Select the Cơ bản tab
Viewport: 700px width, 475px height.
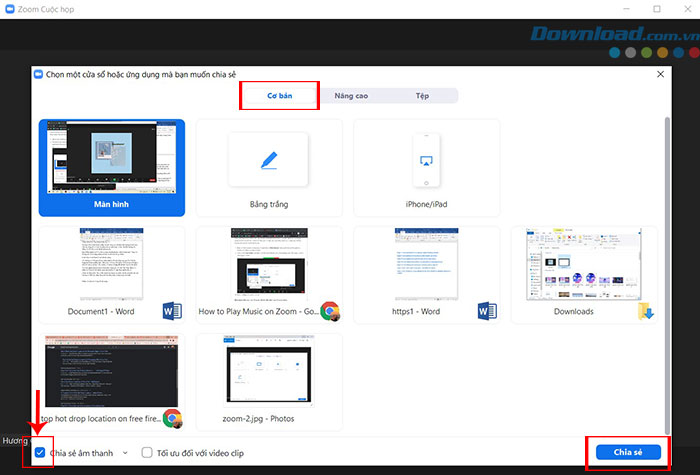click(x=279, y=96)
